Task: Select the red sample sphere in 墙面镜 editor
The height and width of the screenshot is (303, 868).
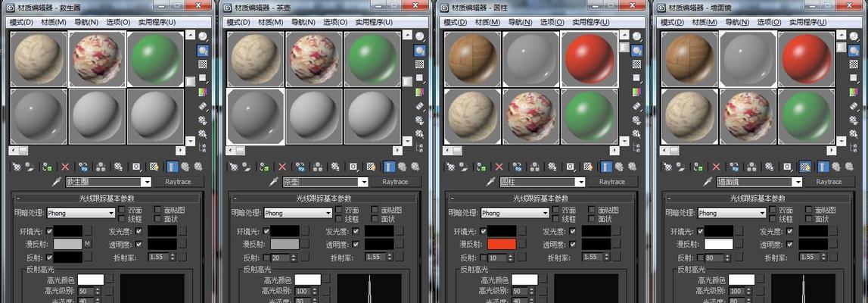Action: (804, 59)
